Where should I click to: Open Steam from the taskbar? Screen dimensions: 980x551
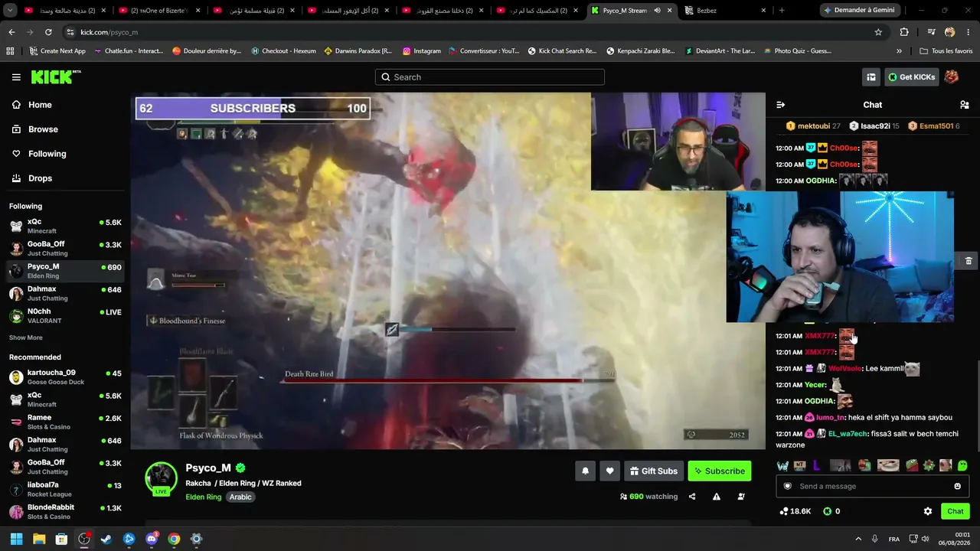[106, 539]
